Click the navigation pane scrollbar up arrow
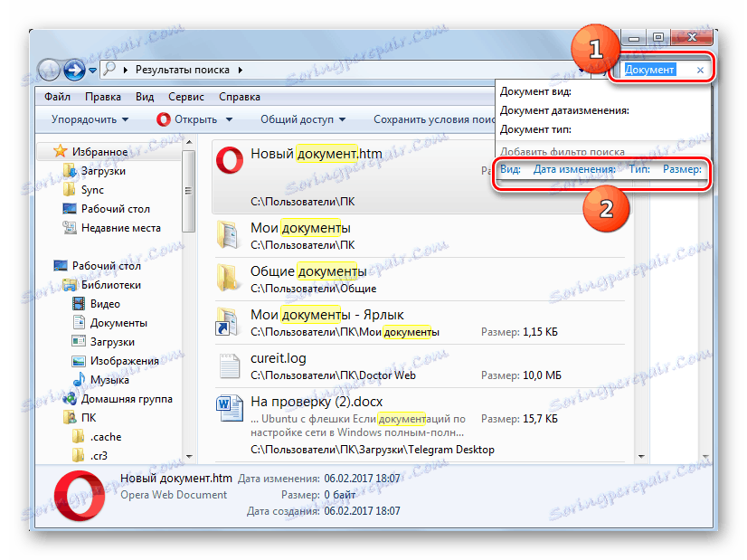Viewport: 747px width, 560px height. click(189, 142)
